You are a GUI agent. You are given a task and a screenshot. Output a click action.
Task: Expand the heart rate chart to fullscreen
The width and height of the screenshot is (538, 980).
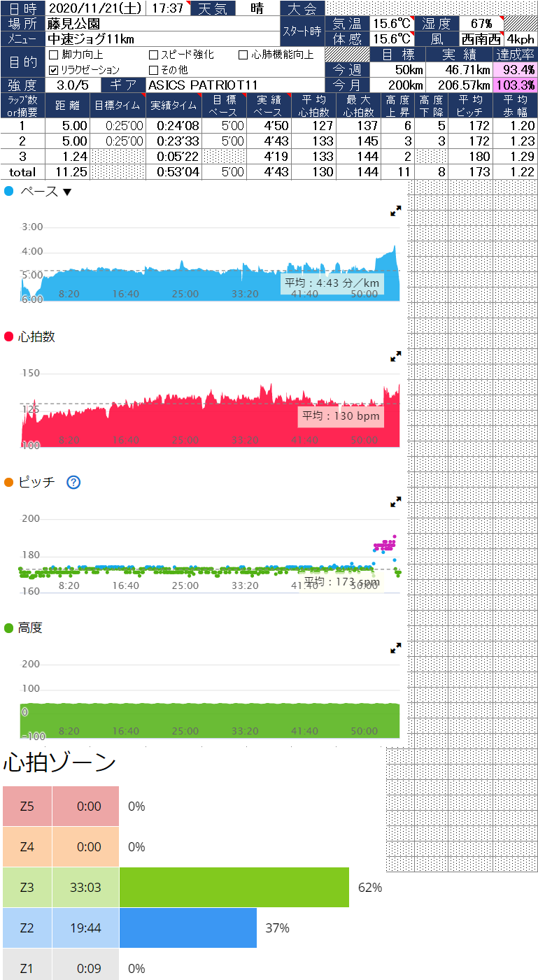(x=395, y=356)
